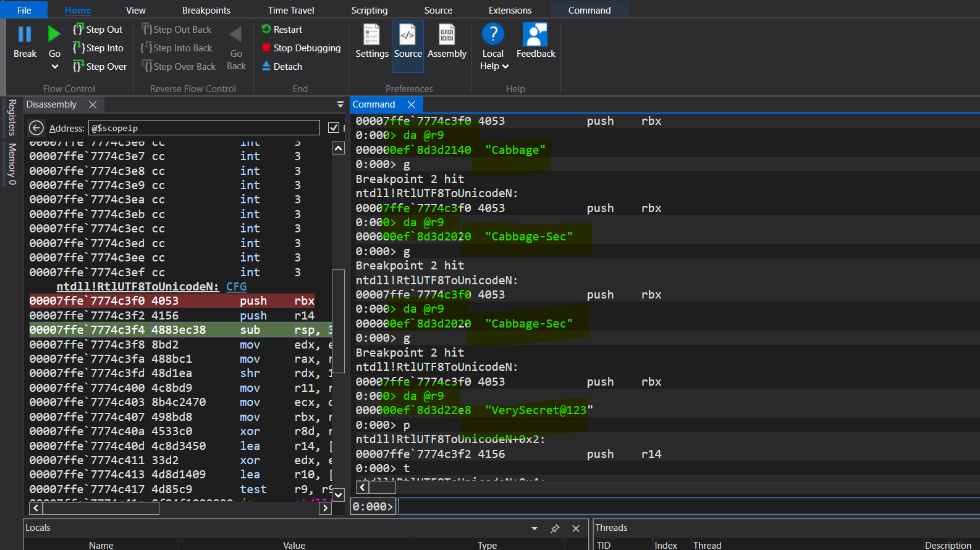Open the Disassembly window options dropdown
Image resolution: width=980 pixels, height=550 pixels.
point(340,104)
